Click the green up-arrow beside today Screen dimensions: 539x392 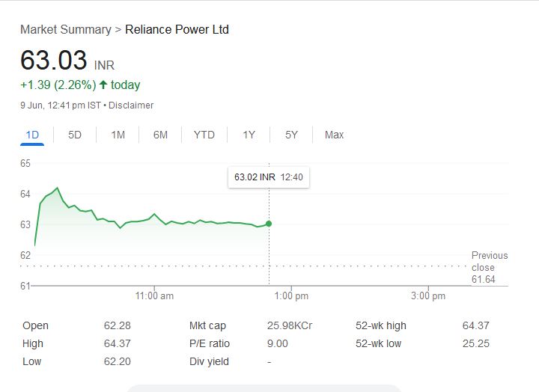pos(103,85)
